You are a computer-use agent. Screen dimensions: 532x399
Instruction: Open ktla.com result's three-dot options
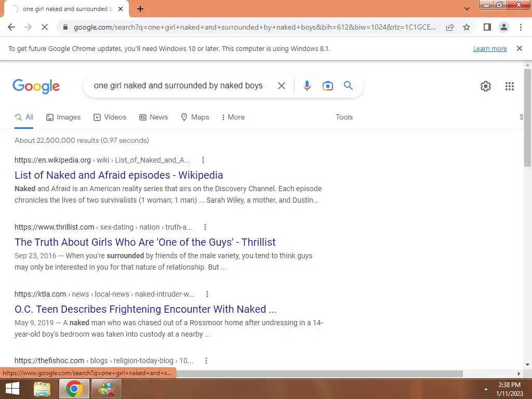point(207,294)
